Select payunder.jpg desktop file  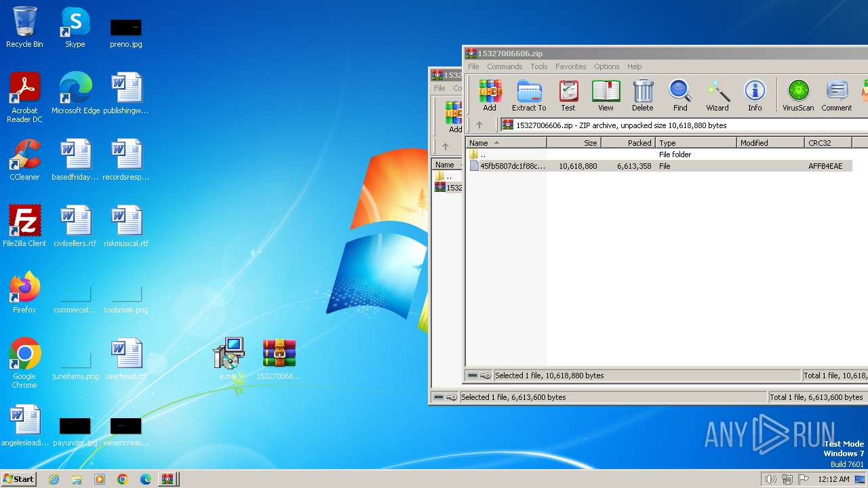75,431
